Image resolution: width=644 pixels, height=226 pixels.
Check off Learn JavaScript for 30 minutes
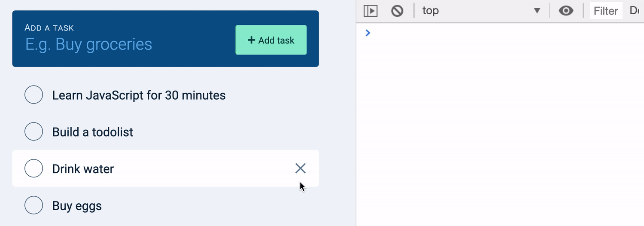[x=34, y=95]
